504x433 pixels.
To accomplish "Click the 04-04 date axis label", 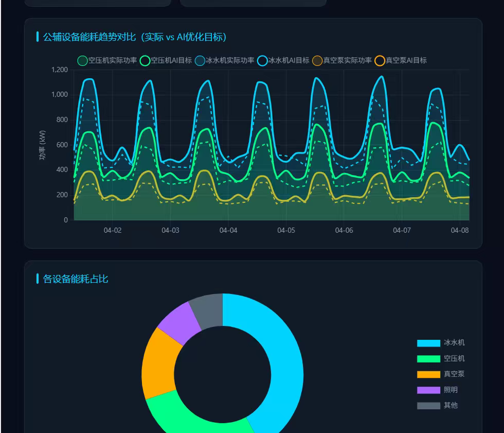I will pos(228,230).
